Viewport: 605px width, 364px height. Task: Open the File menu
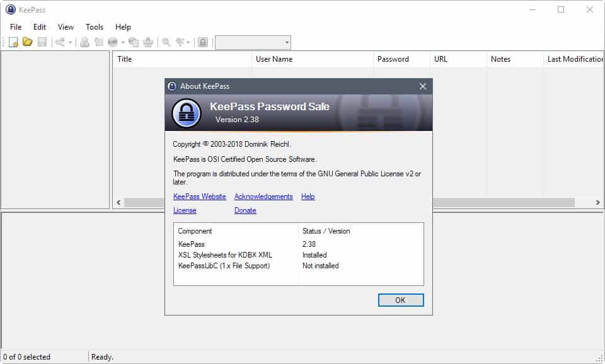(16, 27)
